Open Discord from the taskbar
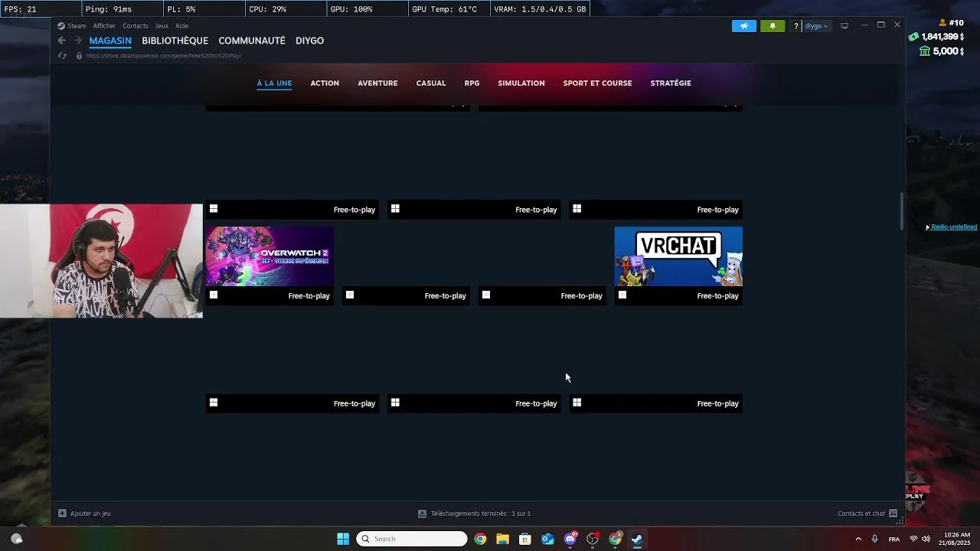This screenshot has height=551, width=980. (570, 539)
